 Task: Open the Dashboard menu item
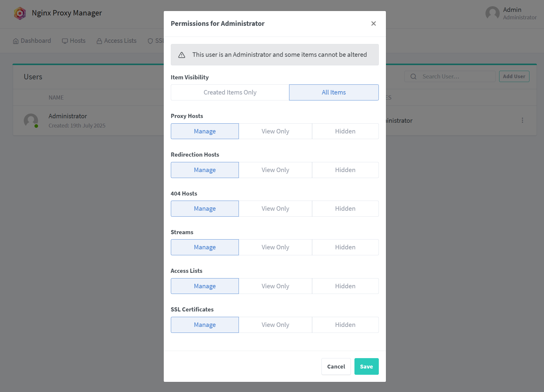(32, 41)
